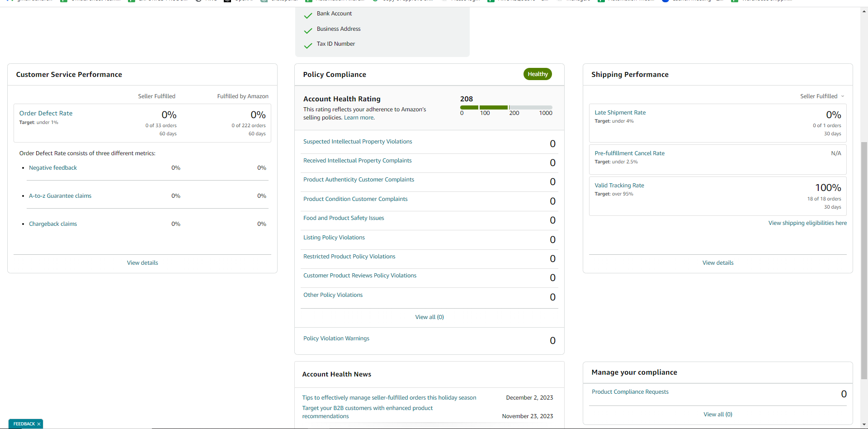Click the 'Target: under 1%' text
The height and width of the screenshot is (429, 868).
click(x=38, y=123)
